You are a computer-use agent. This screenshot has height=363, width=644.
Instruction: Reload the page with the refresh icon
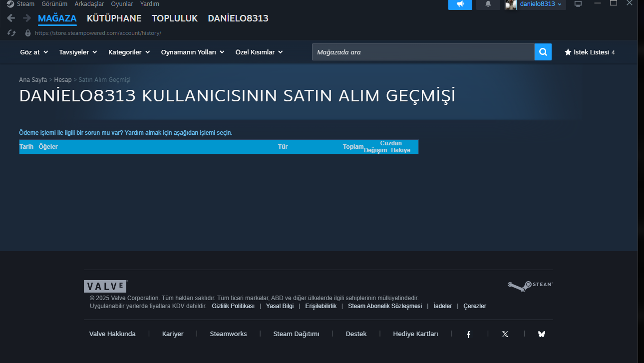click(x=11, y=33)
